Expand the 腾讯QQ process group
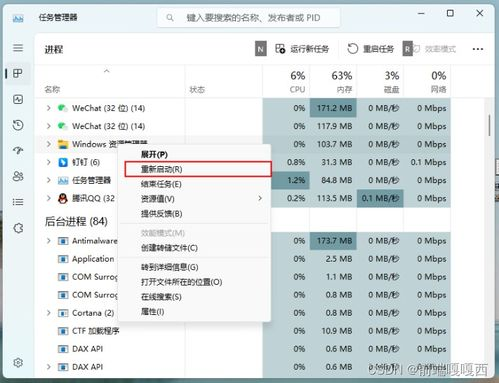Viewport: 499px width, 383px height. click(49, 198)
